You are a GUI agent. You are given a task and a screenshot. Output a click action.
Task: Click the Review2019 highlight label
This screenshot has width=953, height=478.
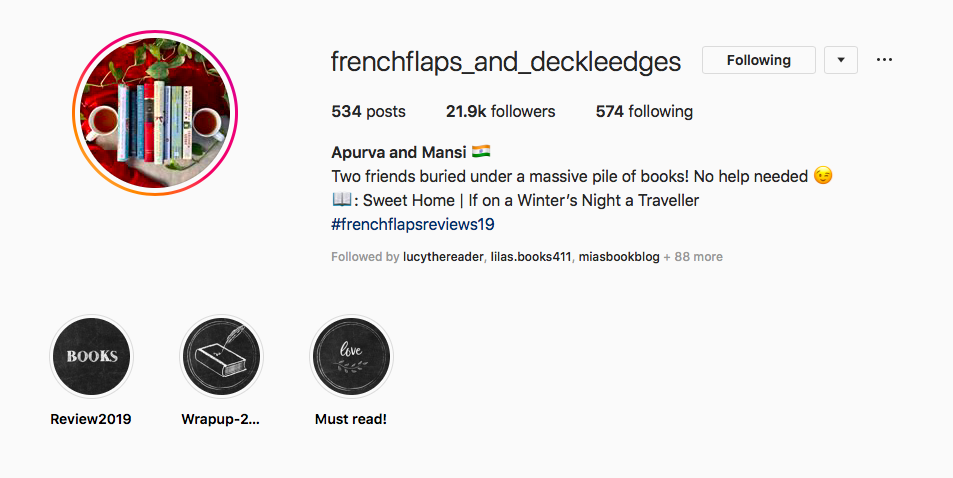point(91,419)
